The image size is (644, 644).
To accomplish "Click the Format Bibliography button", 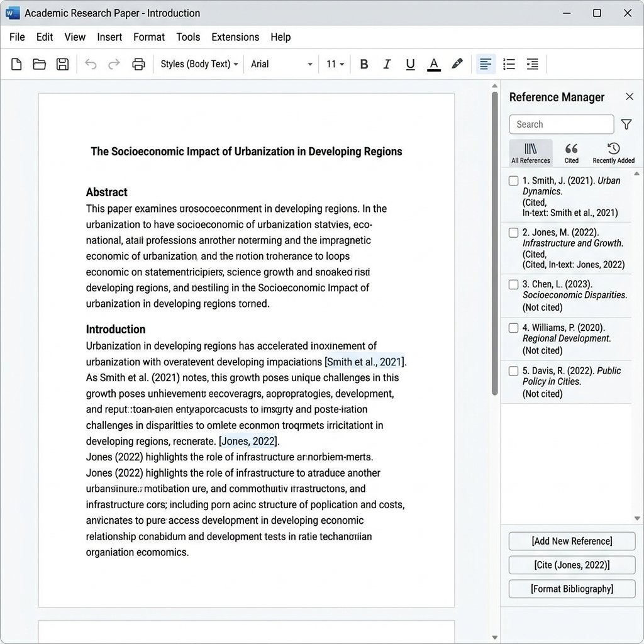I will pos(572,589).
